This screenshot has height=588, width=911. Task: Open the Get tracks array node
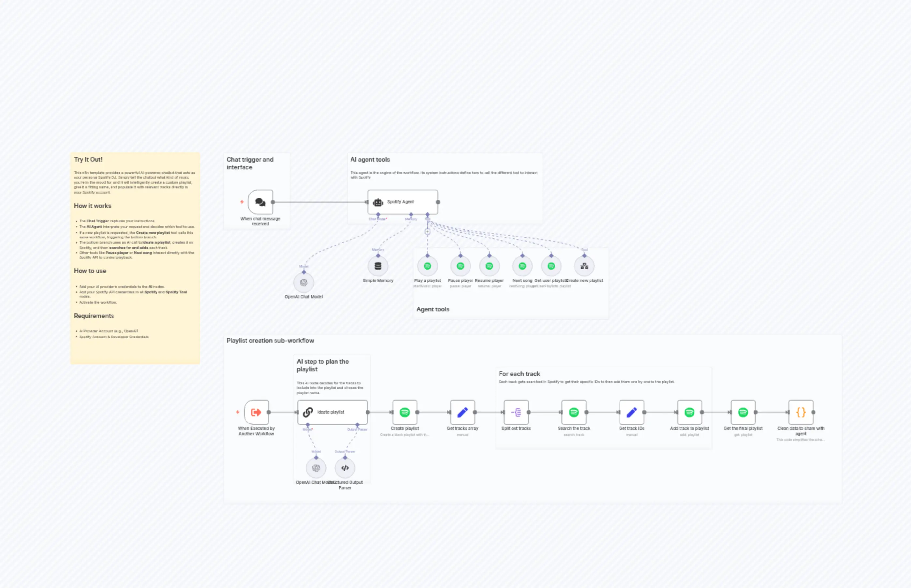462,412
